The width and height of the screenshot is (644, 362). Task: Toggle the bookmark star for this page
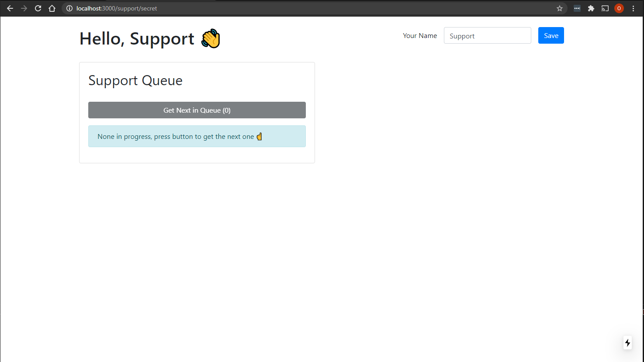(x=559, y=8)
